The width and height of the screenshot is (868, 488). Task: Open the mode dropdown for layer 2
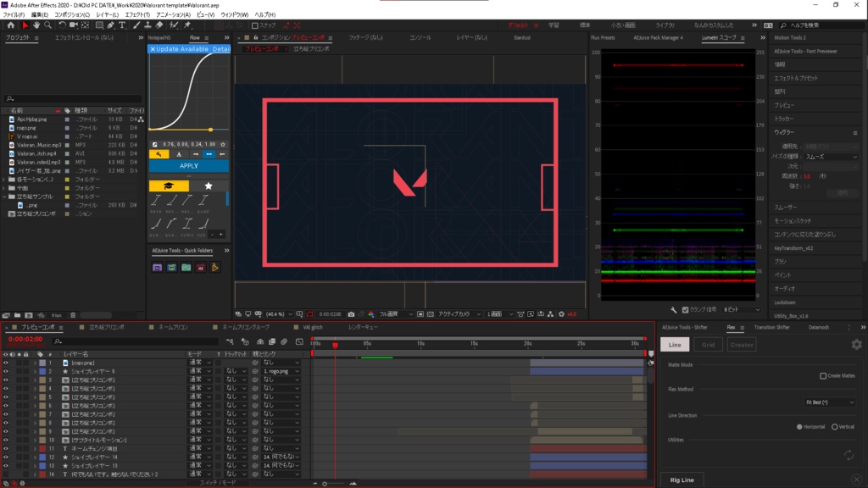click(200, 371)
